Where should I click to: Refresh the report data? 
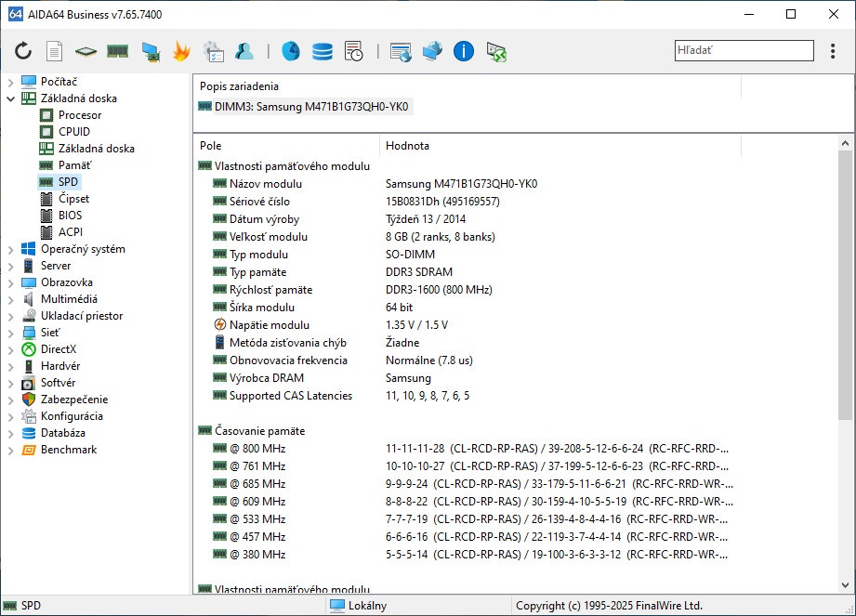[23, 51]
